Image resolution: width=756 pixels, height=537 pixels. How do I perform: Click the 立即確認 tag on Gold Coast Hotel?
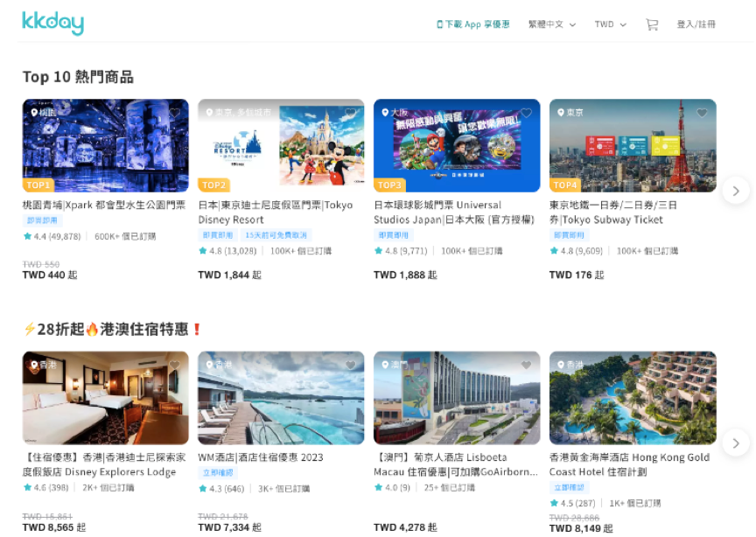pyautogui.click(x=569, y=488)
